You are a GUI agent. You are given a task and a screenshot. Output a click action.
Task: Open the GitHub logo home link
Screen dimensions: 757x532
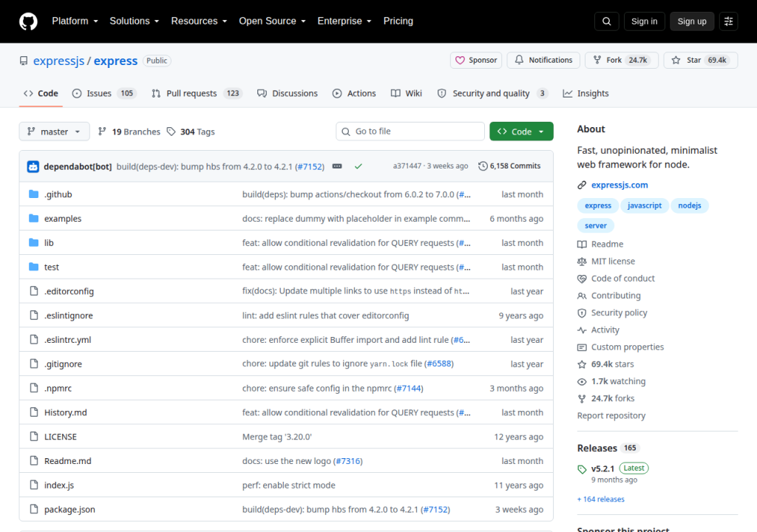click(28, 21)
